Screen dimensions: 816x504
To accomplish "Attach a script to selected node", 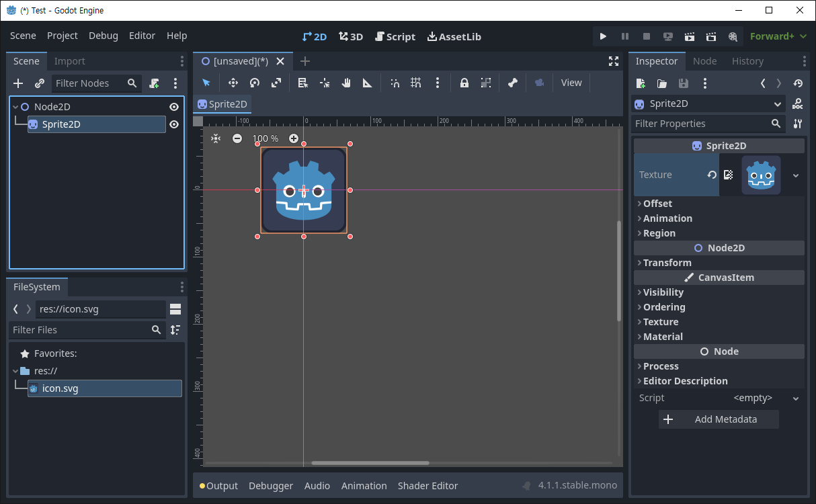I will (154, 83).
